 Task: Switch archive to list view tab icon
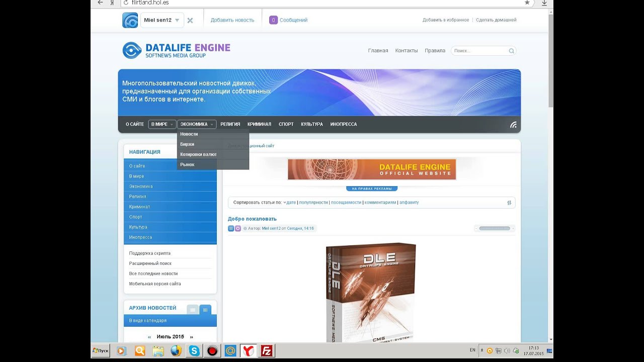point(193,310)
